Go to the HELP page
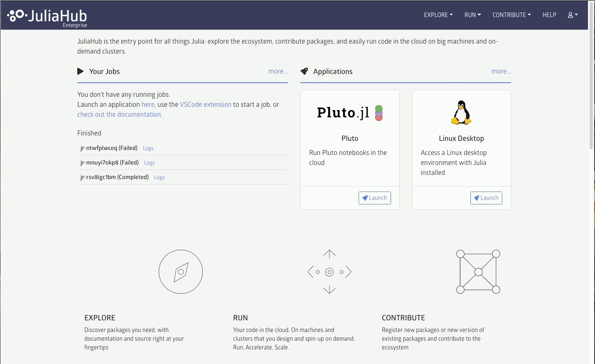595x364 pixels. tap(549, 15)
